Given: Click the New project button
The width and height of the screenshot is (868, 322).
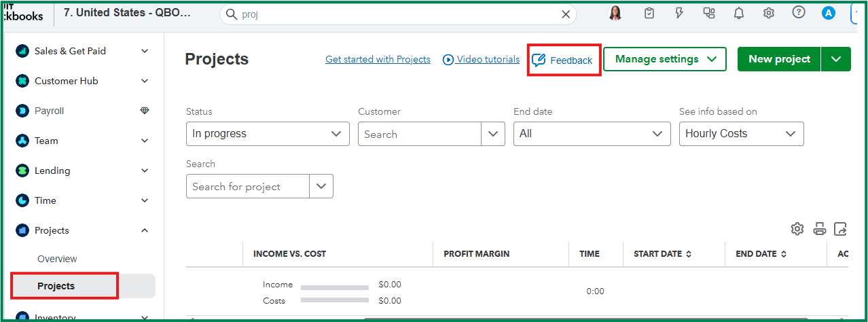Looking at the screenshot, I should [779, 59].
